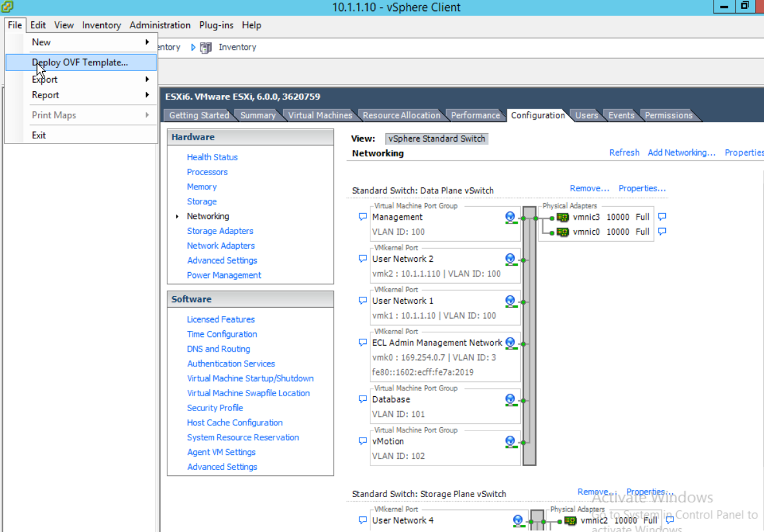Click the vSphere Client logo in the title bar

[8, 7]
